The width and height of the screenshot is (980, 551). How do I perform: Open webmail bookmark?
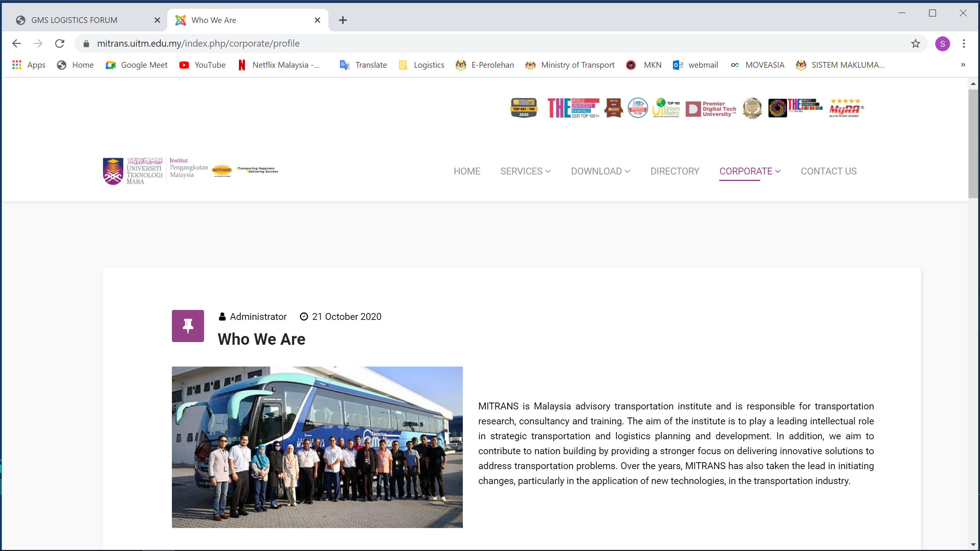[x=695, y=65]
